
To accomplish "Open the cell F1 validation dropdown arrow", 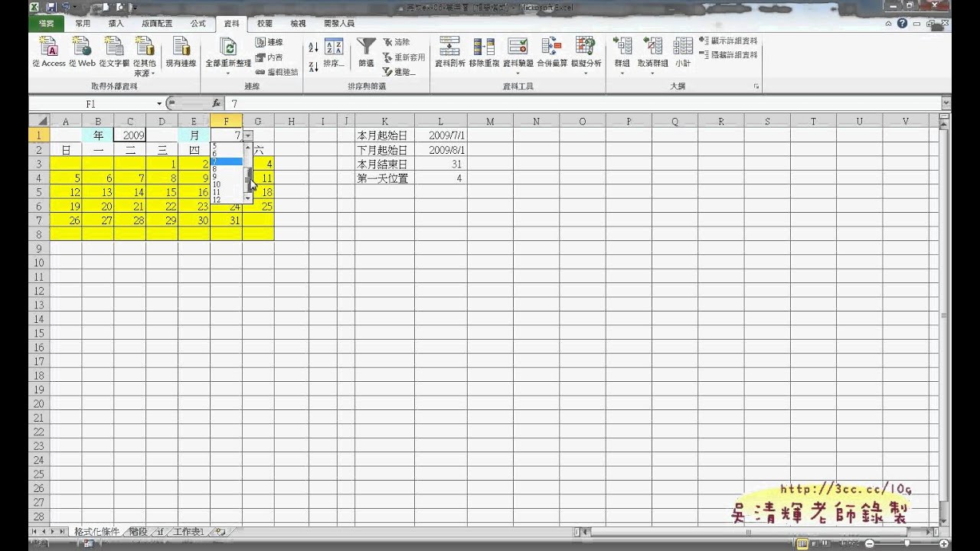I will click(247, 135).
